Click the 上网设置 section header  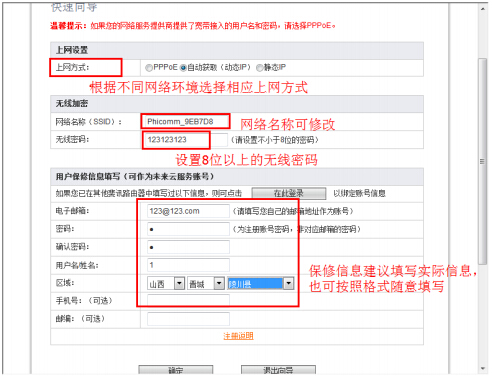tap(237, 51)
